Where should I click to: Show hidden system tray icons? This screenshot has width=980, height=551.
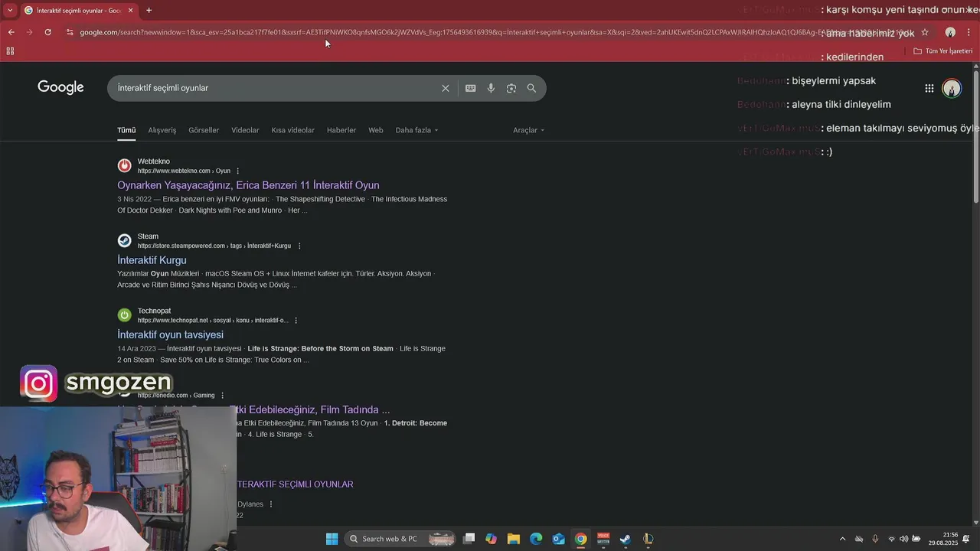(x=843, y=539)
